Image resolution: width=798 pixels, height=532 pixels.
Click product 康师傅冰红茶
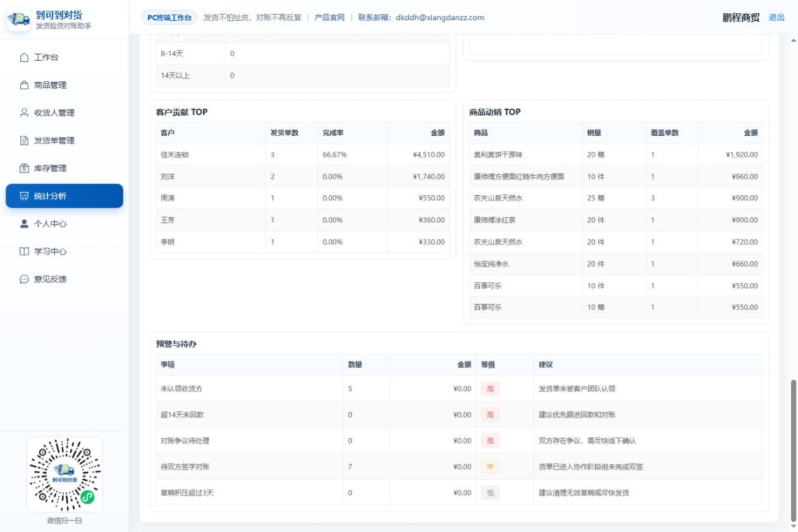pos(494,221)
